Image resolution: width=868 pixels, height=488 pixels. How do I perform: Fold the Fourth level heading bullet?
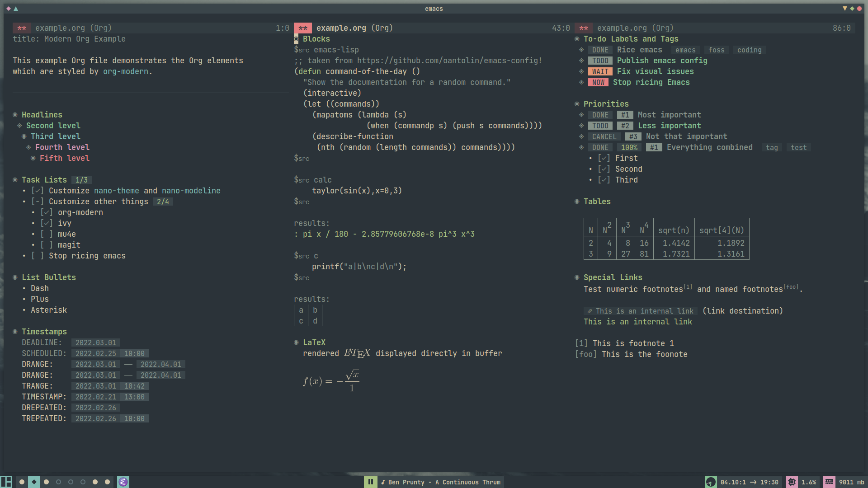click(28, 147)
